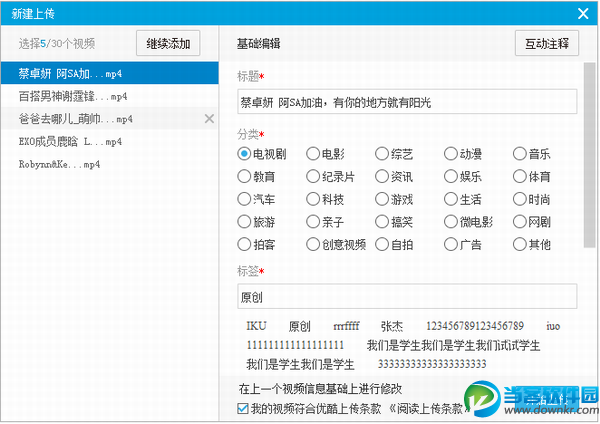Choose the 电视剧 category
Image resolution: width=600 pixels, height=424 pixels.
coord(262,154)
